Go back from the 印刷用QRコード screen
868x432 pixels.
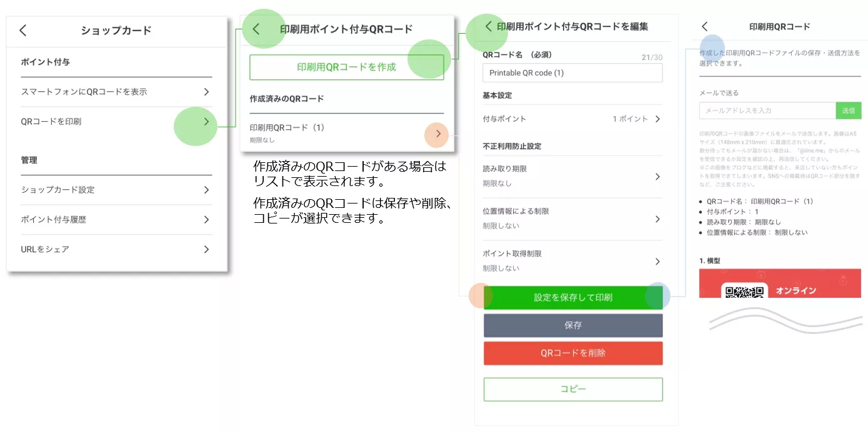click(x=705, y=26)
